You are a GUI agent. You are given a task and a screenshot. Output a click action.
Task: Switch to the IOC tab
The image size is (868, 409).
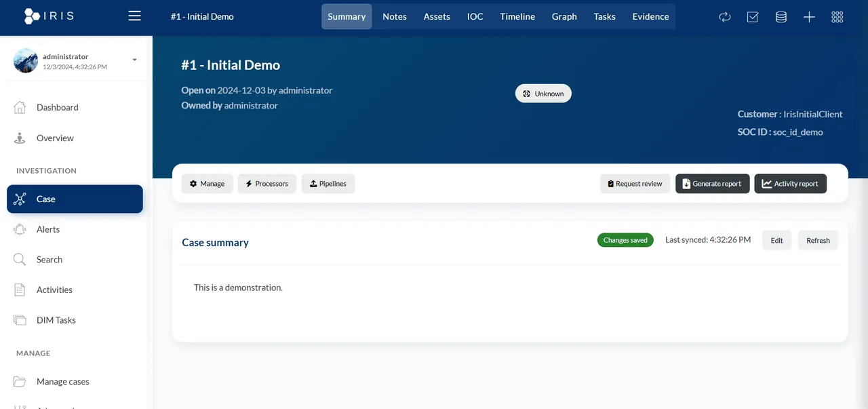[475, 16]
